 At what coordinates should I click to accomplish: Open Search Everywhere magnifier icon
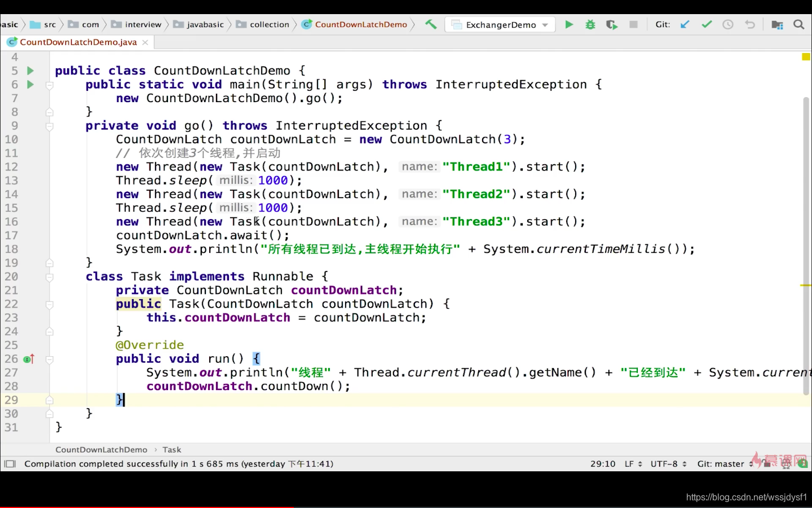click(x=798, y=24)
